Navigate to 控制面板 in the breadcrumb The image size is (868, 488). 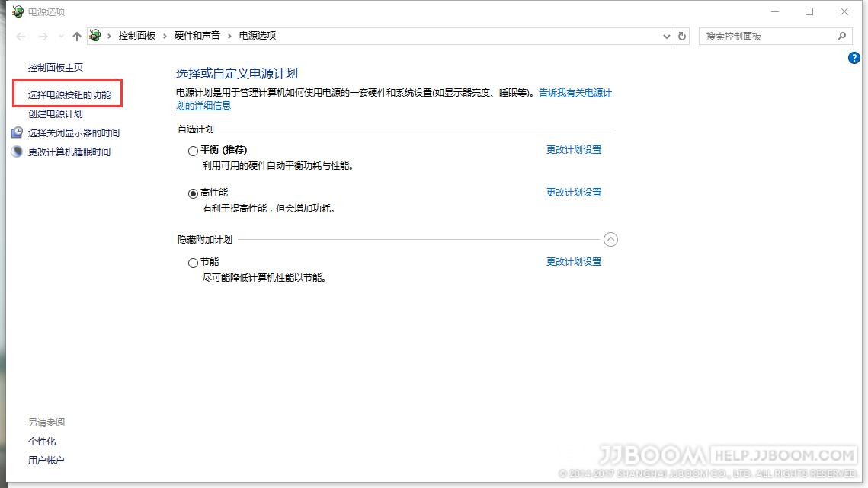coord(137,35)
